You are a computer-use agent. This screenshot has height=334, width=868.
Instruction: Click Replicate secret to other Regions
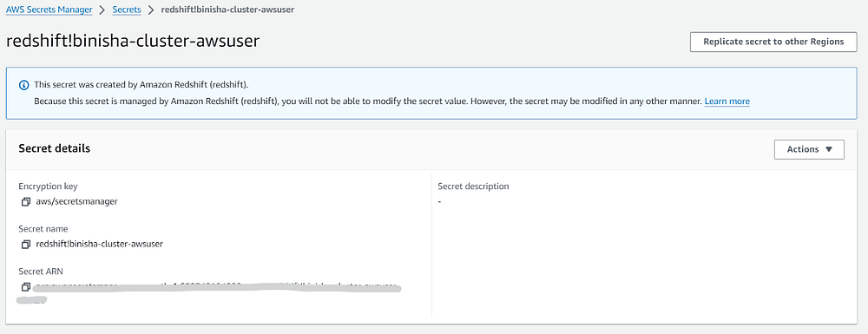pyautogui.click(x=773, y=42)
